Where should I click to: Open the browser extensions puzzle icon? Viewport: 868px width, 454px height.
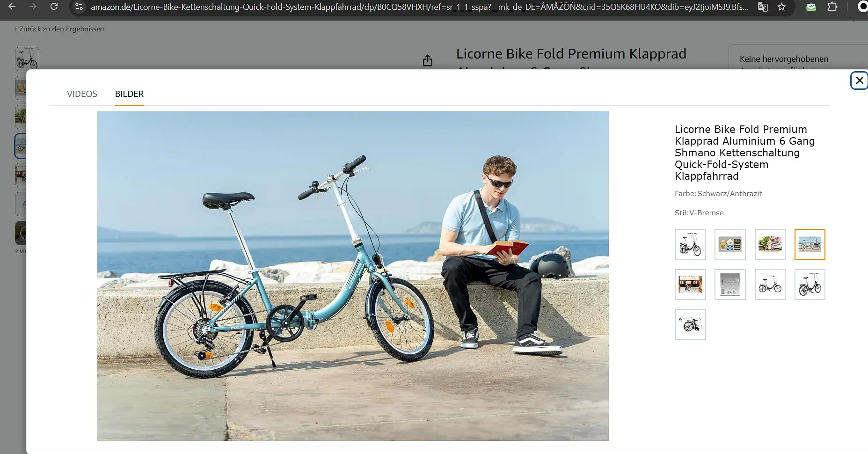[832, 7]
